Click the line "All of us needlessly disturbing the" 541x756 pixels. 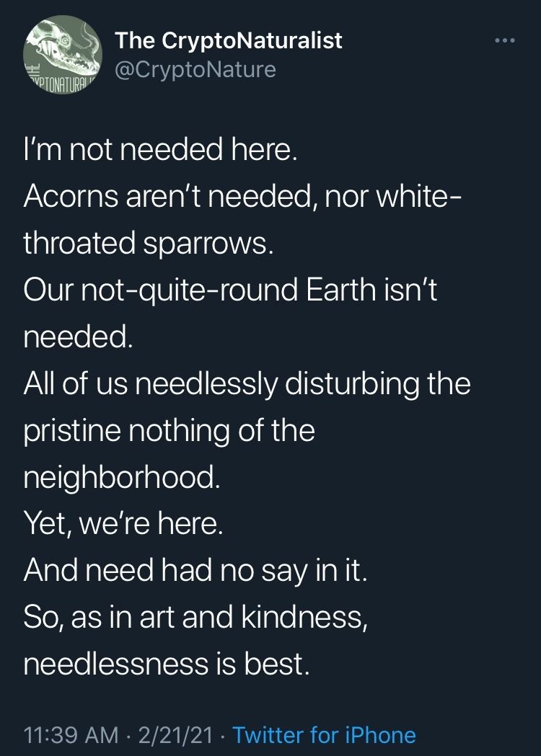pos(247,383)
